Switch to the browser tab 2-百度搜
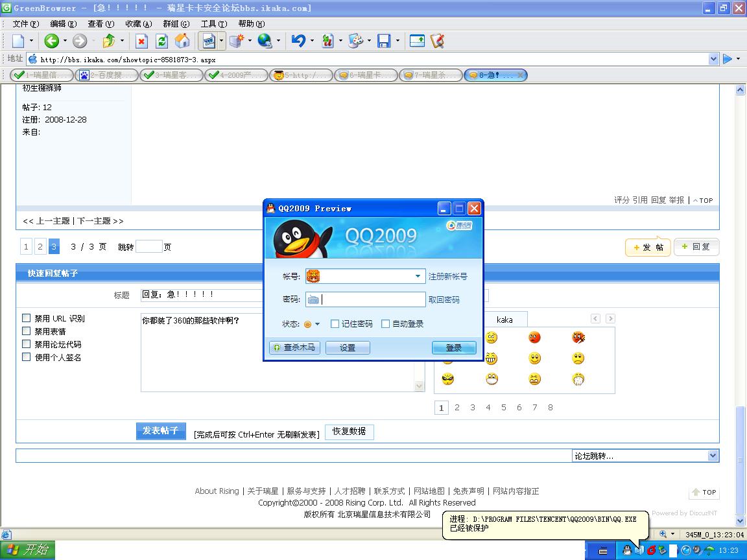The image size is (747, 560). click(107, 75)
